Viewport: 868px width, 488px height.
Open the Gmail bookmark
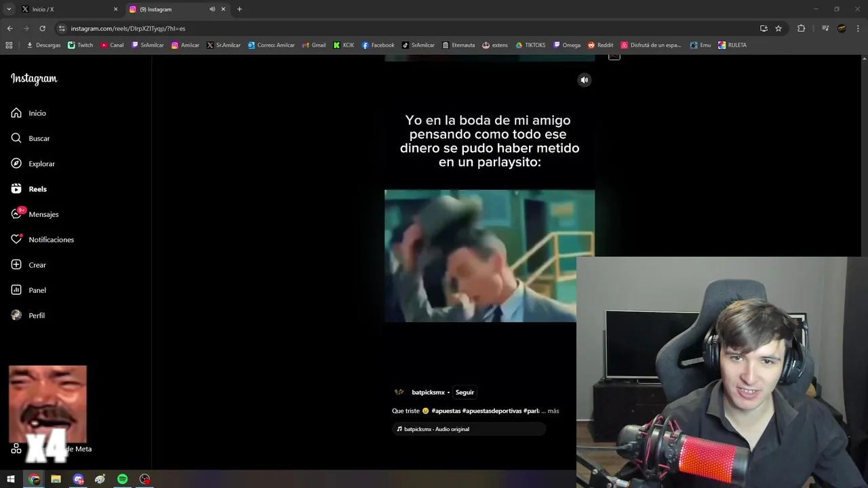click(313, 45)
